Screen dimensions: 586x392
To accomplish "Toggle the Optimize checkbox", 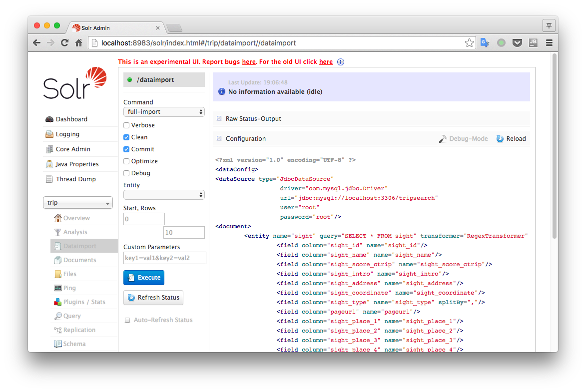I will [x=126, y=161].
